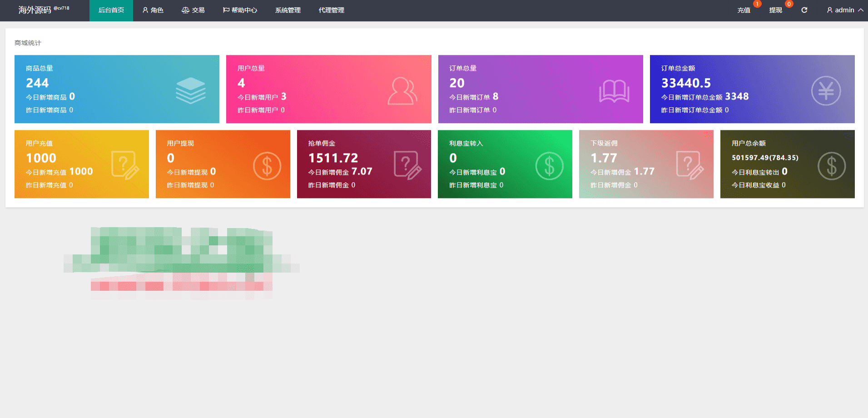Click the refresh icon in top bar
Viewport: 868px width, 418px height.
pos(804,10)
